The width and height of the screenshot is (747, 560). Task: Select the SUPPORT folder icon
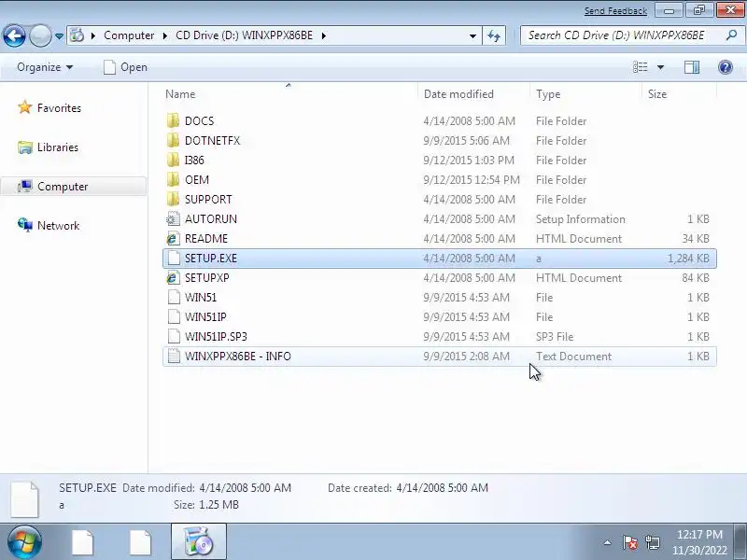[174, 199]
